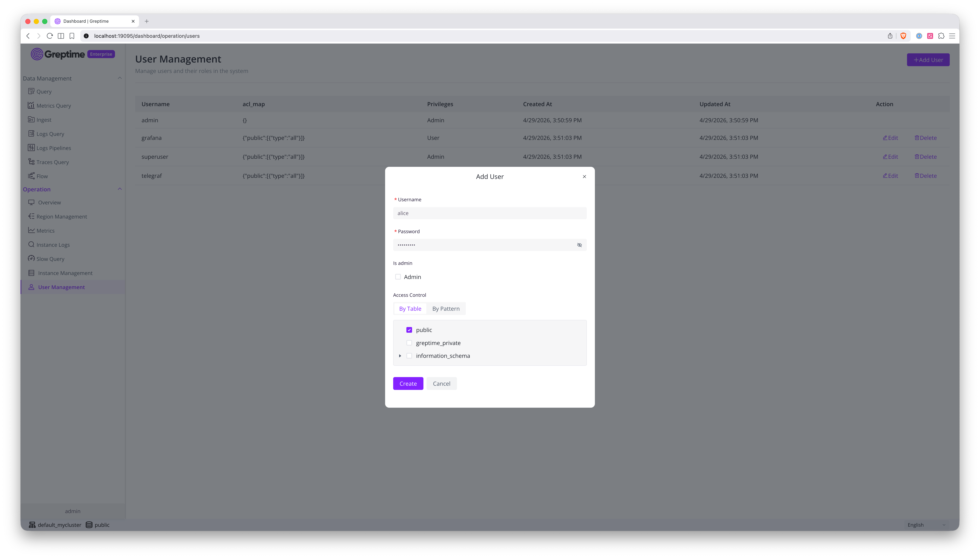Click the admin username cell
The width and height of the screenshot is (980, 558).
[150, 120]
